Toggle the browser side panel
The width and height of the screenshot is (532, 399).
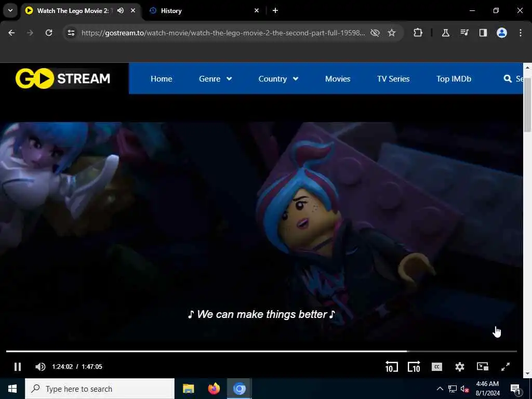(483, 33)
